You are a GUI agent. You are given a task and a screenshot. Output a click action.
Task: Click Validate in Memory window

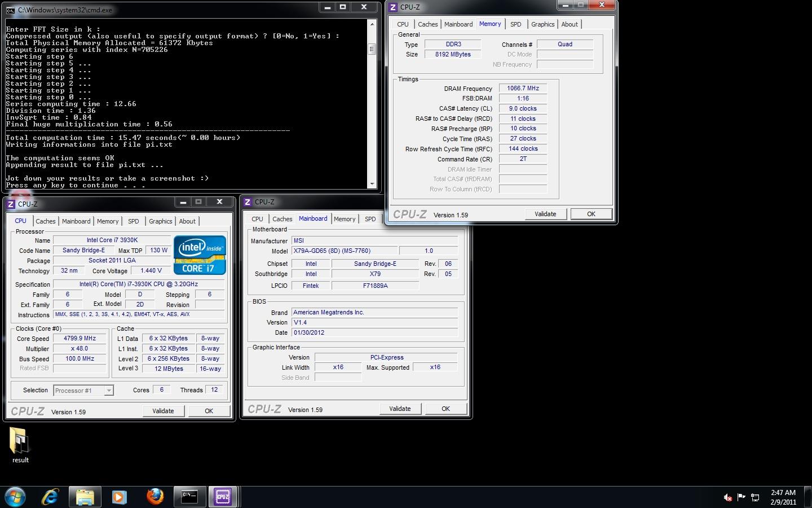(545, 214)
